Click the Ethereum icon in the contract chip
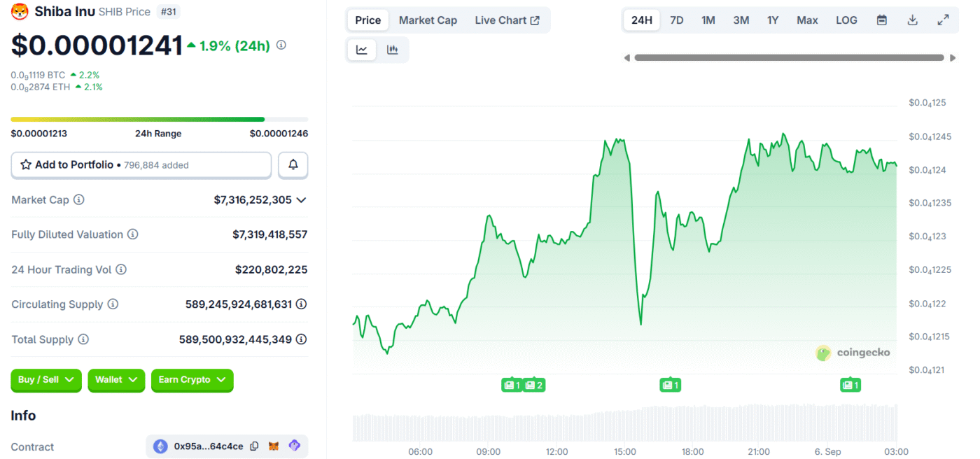Image resolution: width=980 pixels, height=459 pixels. click(x=161, y=446)
